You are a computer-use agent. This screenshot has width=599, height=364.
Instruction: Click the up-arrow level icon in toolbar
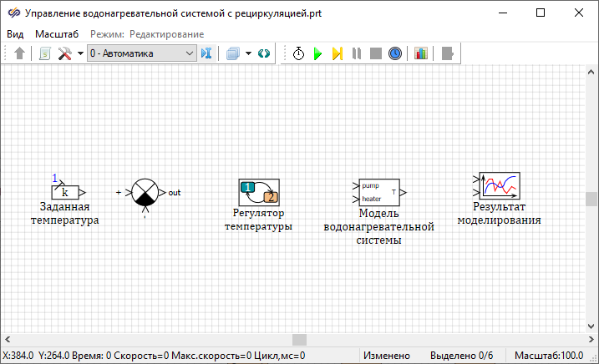pyautogui.click(x=20, y=53)
